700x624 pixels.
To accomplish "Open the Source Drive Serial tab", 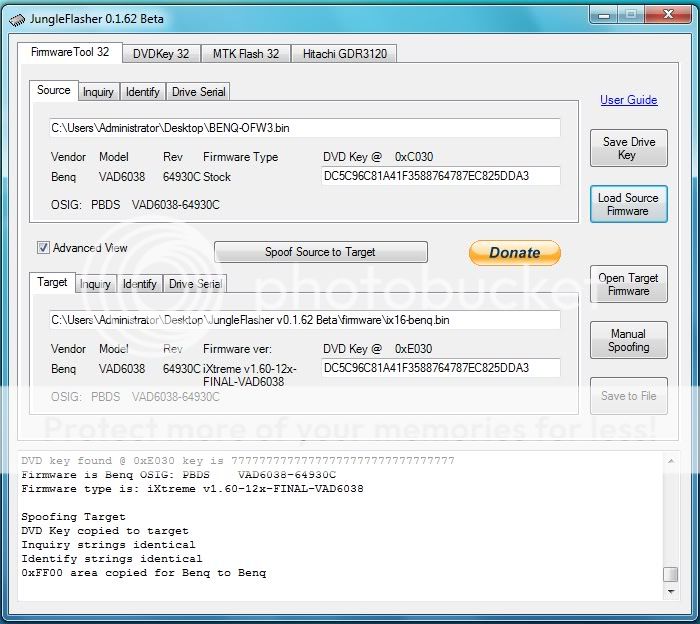I will click(199, 92).
